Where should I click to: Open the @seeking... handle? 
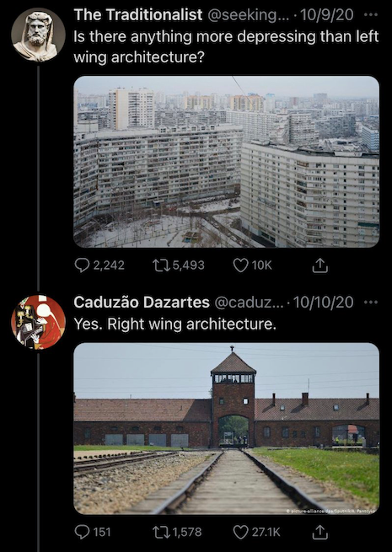pyautogui.click(x=248, y=15)
